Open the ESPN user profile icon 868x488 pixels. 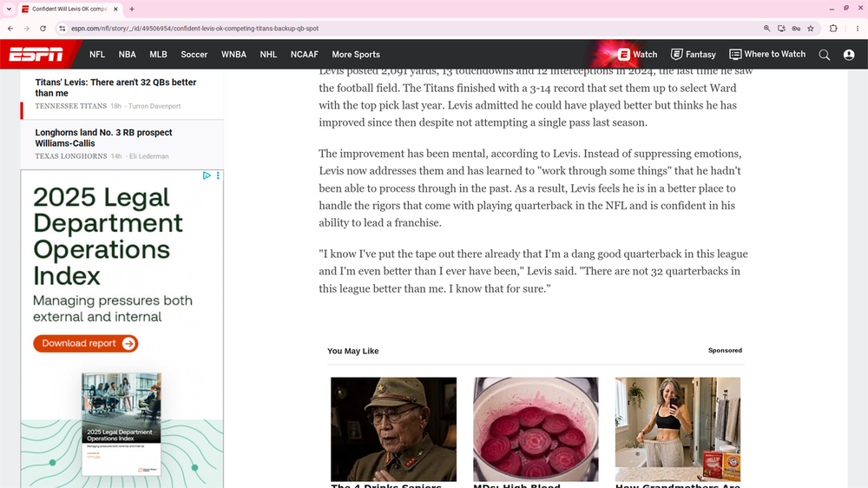[x=849, y=55]
